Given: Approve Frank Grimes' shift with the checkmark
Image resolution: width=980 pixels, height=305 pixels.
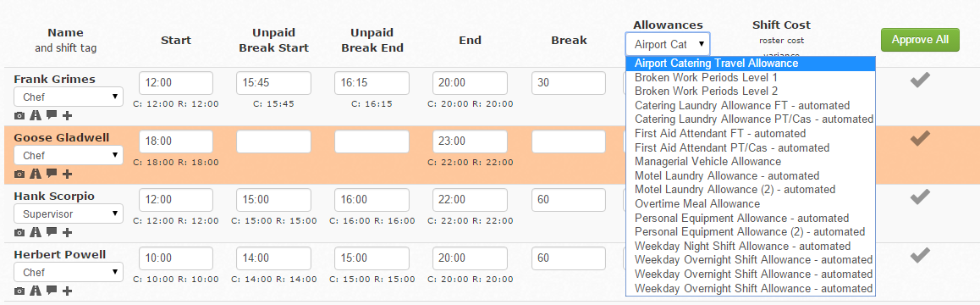Looking at the screenshot, I should [x=920, y=80].
